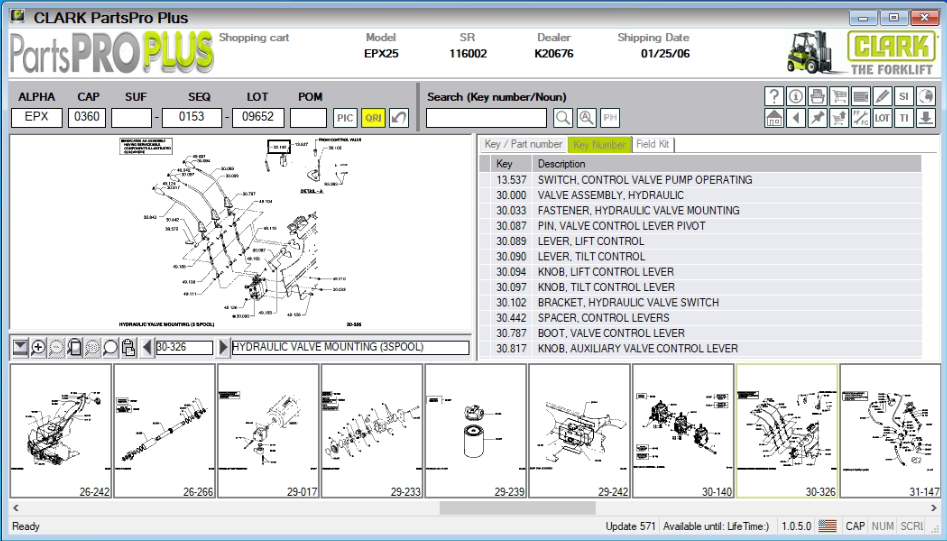Viewport: 947px width, 541px height.
Task: Click the CAP field 0360
Action: pos(87,117)
